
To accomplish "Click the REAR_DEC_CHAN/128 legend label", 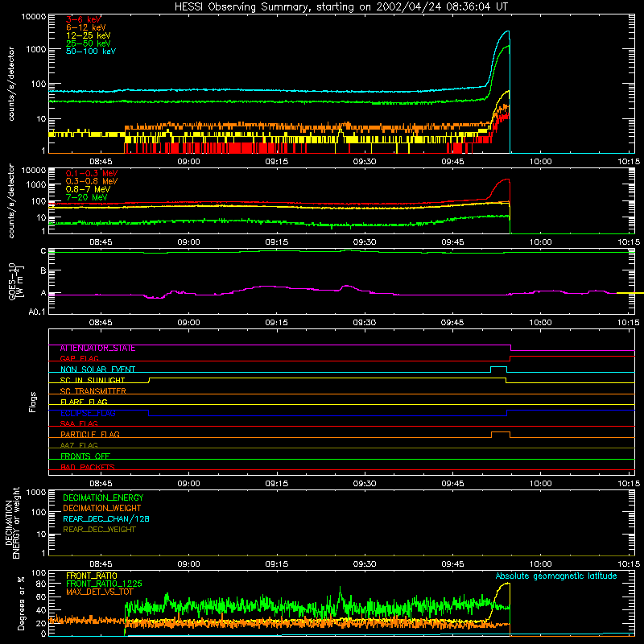I will 106,518.
